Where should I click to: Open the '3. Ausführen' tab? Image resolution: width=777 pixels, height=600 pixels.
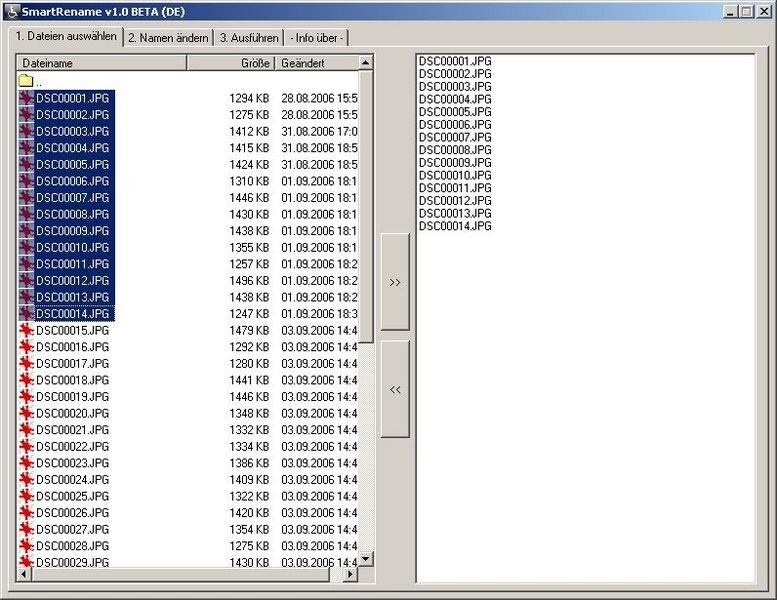(x=249, y=38)
